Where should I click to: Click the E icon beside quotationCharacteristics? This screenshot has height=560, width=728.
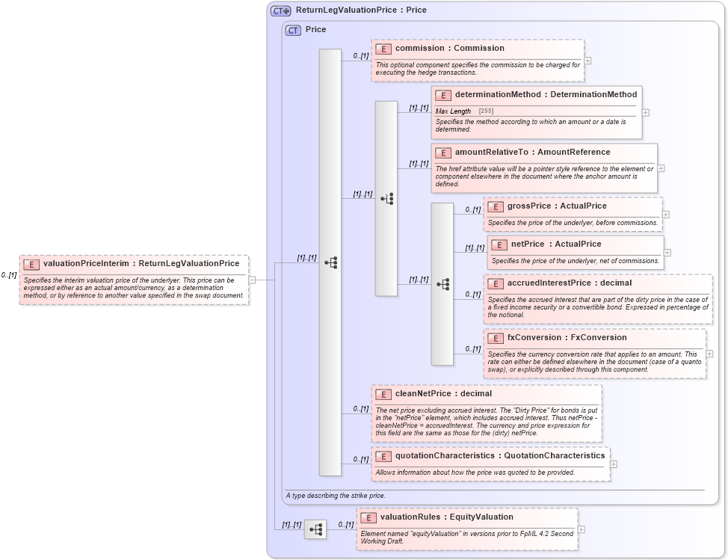[383, 457]
